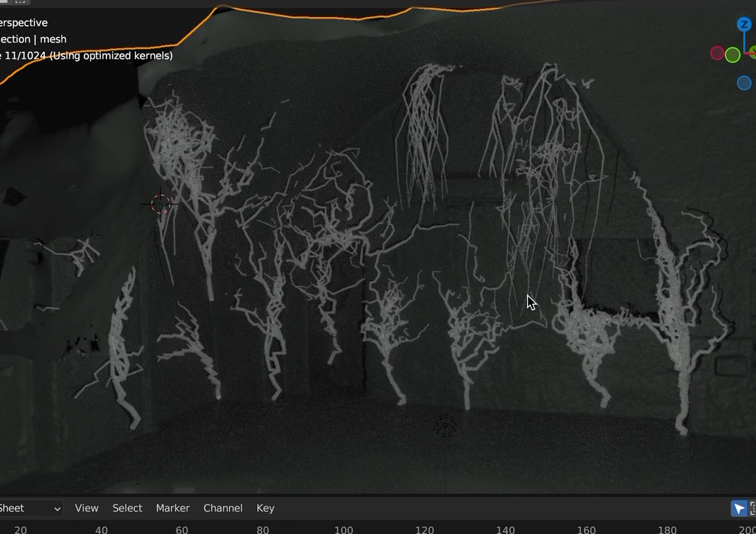Jump to frame 100 on timeline

point(344,530)
